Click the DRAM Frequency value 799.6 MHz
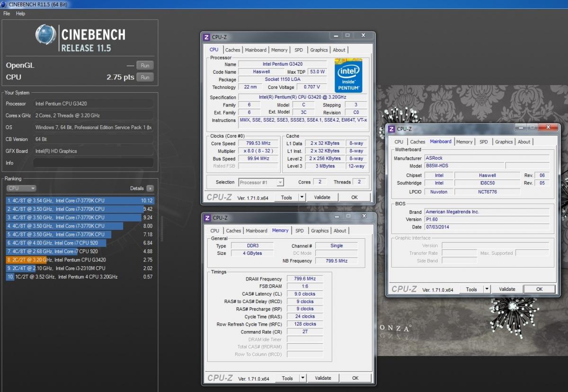Viewport: 568px width, 392px height. coord(305,279)
